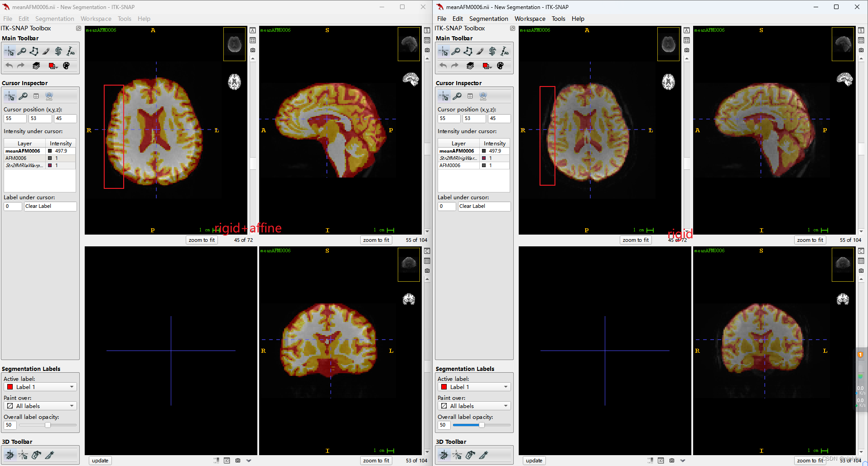
Task: Click update button in right window
Action: click(534, 461)
